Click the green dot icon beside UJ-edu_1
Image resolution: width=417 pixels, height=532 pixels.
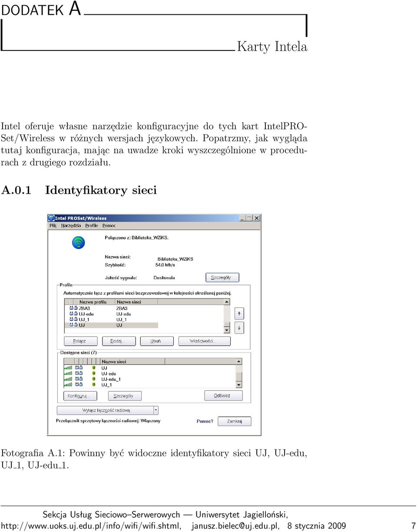coord(93,379)
